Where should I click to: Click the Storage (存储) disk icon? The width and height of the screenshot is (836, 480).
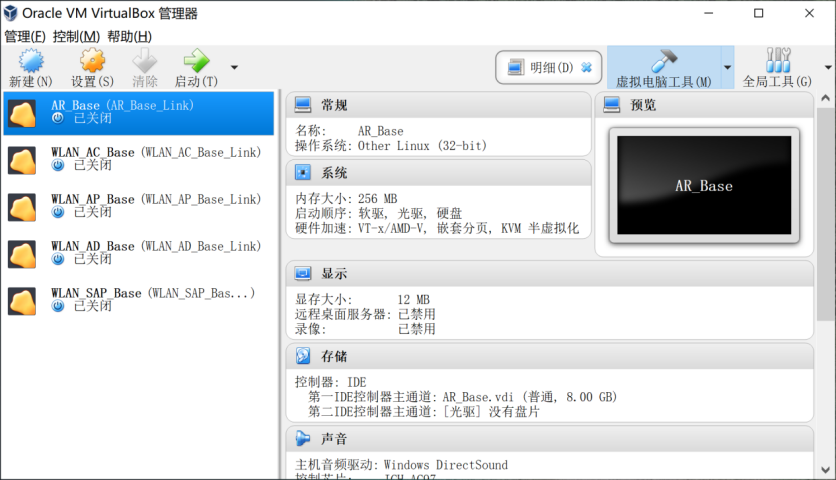(303, 356)
